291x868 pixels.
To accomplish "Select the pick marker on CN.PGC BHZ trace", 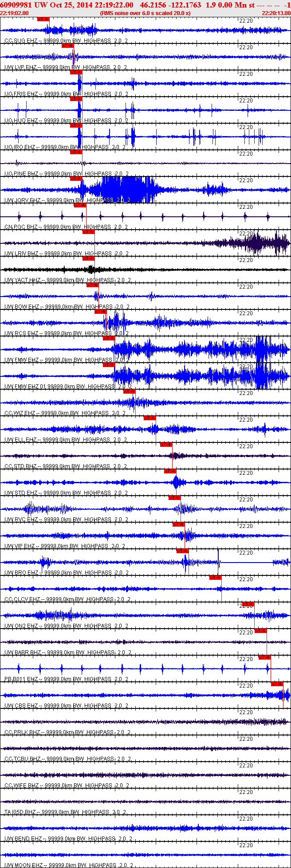I will pyautogui.click(x=80, y=205).
